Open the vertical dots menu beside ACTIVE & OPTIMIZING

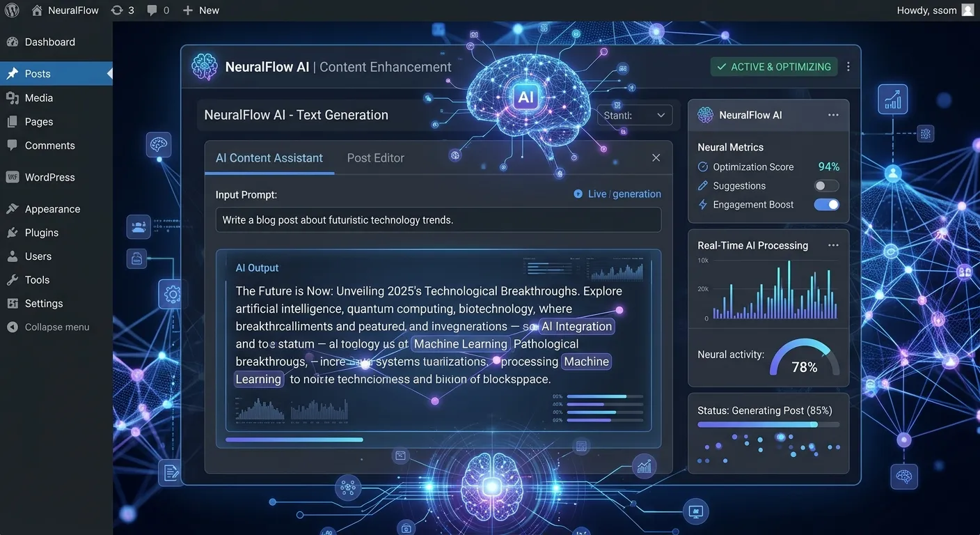click(x=848, y=67)
